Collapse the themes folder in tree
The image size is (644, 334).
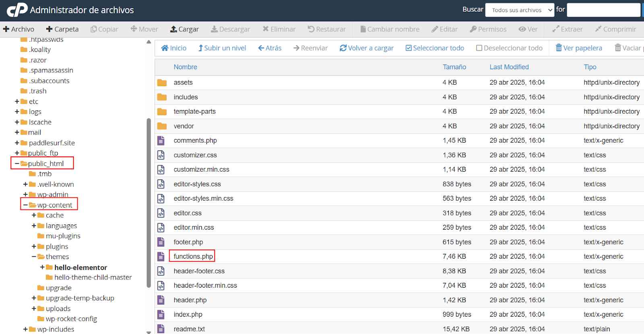pyautogui.click(x=34, y=257)
